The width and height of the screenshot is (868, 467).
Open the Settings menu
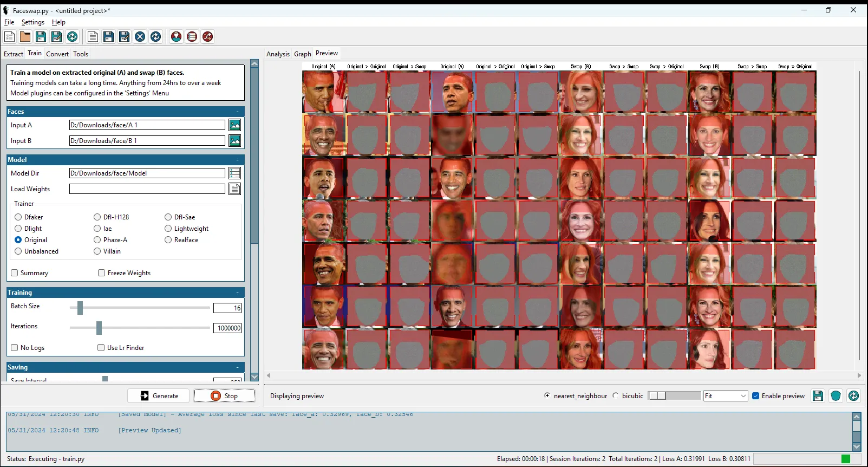coord(32,22)
